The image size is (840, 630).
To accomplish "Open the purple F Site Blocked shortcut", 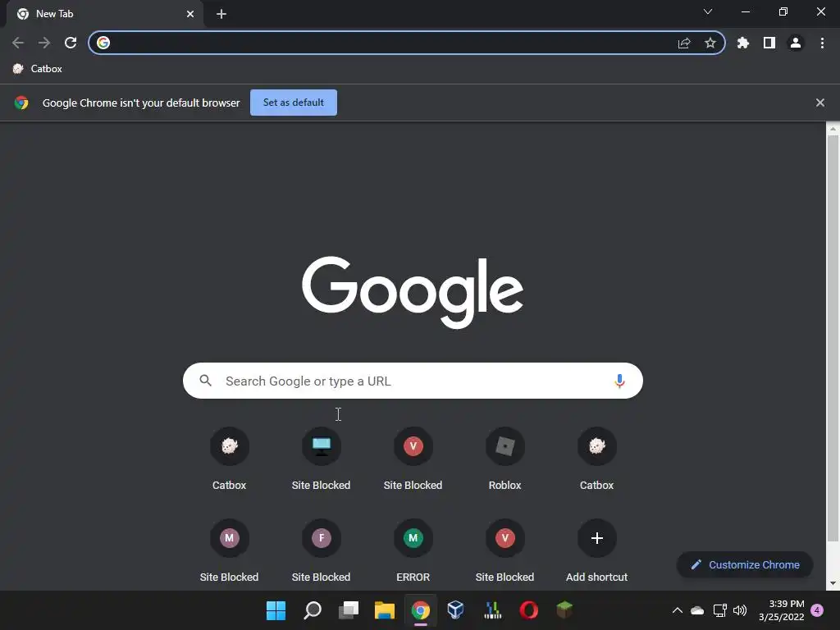I will 321,550.
